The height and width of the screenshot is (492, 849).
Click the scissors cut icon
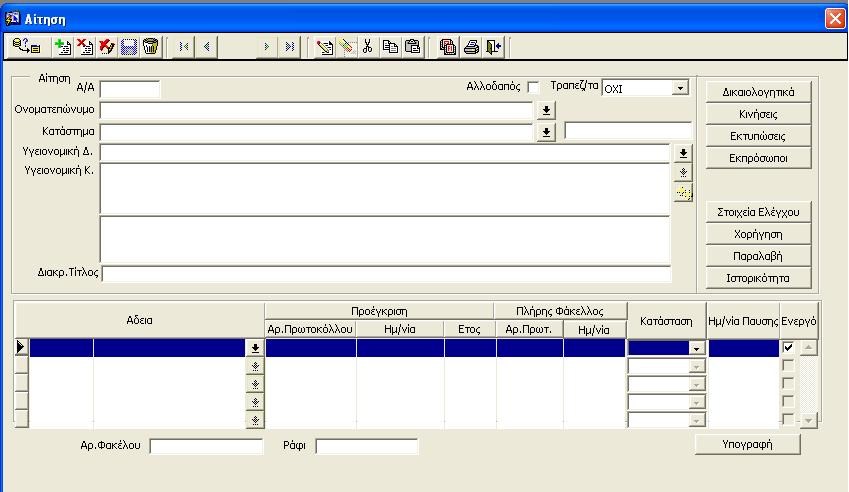tap(367, 46)
